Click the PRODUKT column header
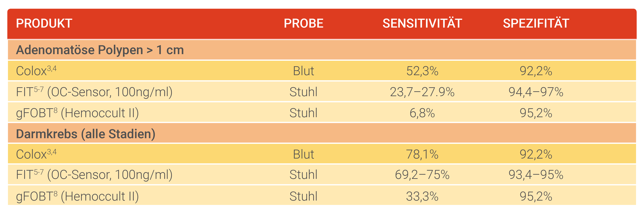 coord(44,24)
